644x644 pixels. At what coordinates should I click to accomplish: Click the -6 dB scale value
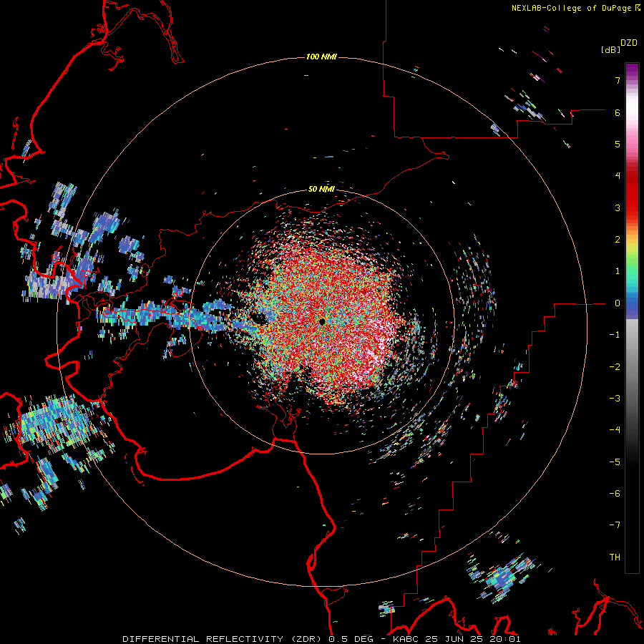click(x=615, y=494)
